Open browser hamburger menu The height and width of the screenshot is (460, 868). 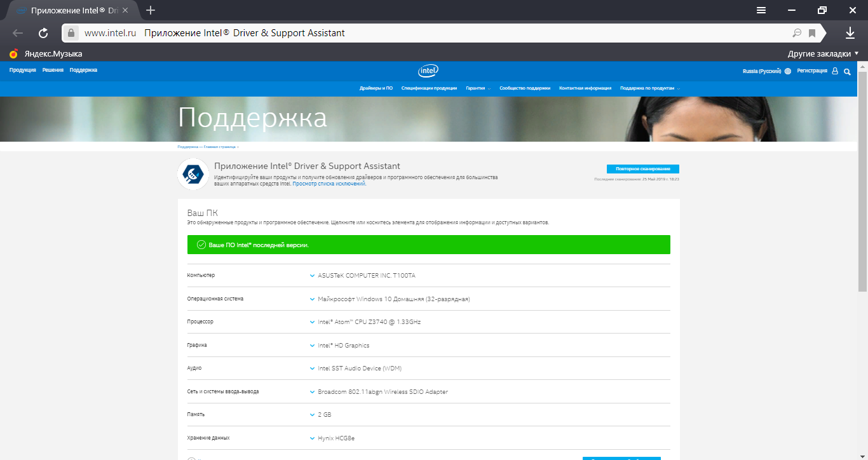click(x=761, y=10)
